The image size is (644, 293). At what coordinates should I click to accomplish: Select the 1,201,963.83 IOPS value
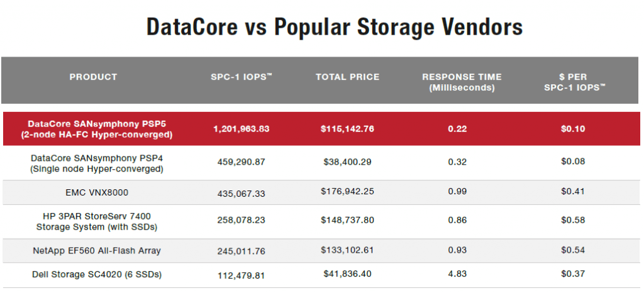241,129
